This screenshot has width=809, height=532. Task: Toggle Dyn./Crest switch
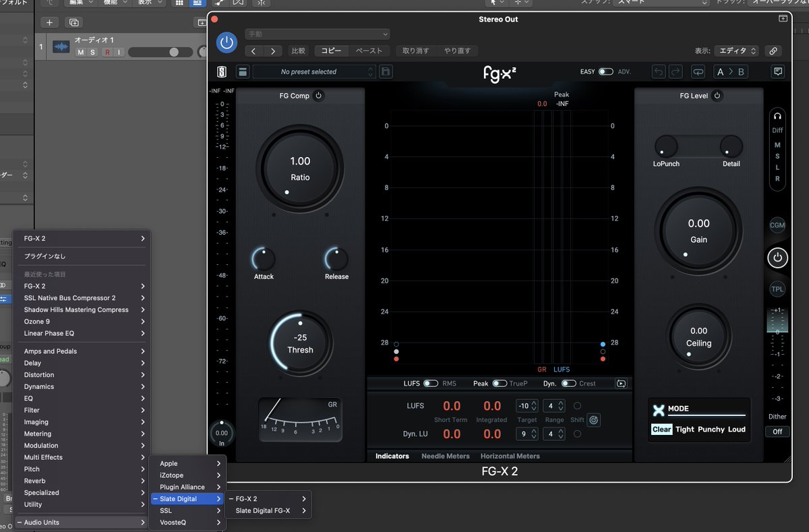(x=569, y=384)
